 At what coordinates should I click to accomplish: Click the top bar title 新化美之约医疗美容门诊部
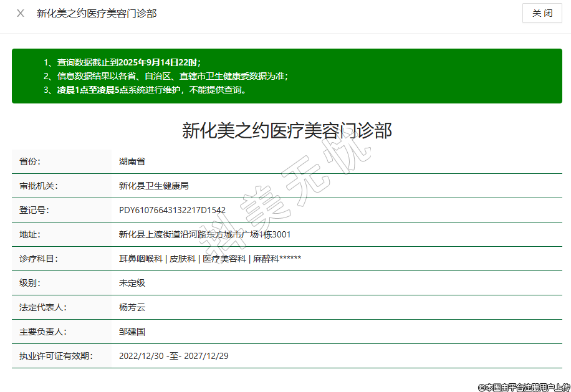point(97,13)
